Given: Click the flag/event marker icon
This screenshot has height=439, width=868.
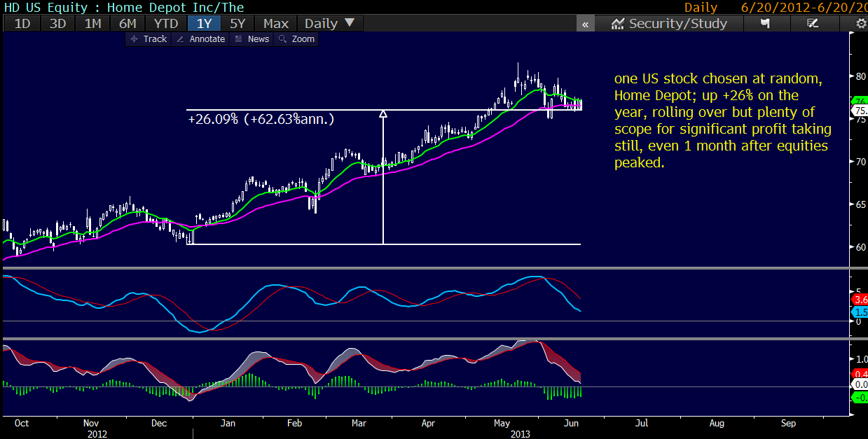Looking at the screenshot, I should point(766,24).
